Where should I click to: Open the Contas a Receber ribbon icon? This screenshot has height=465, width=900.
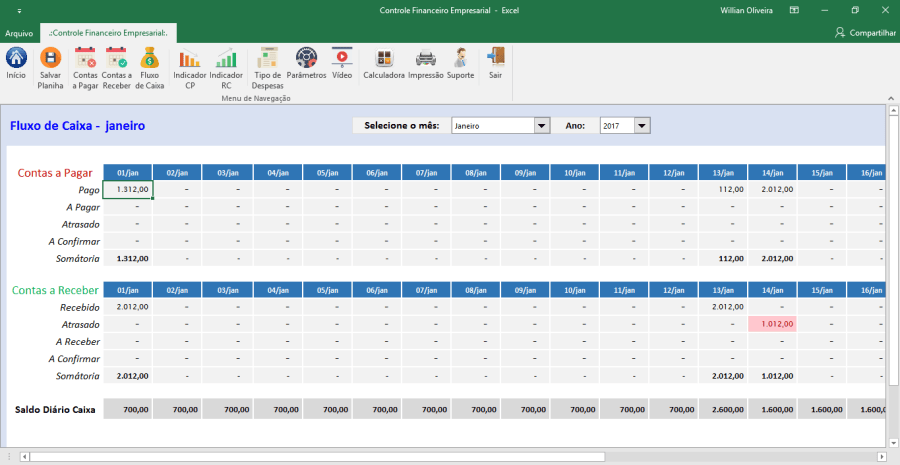point(117,68)
